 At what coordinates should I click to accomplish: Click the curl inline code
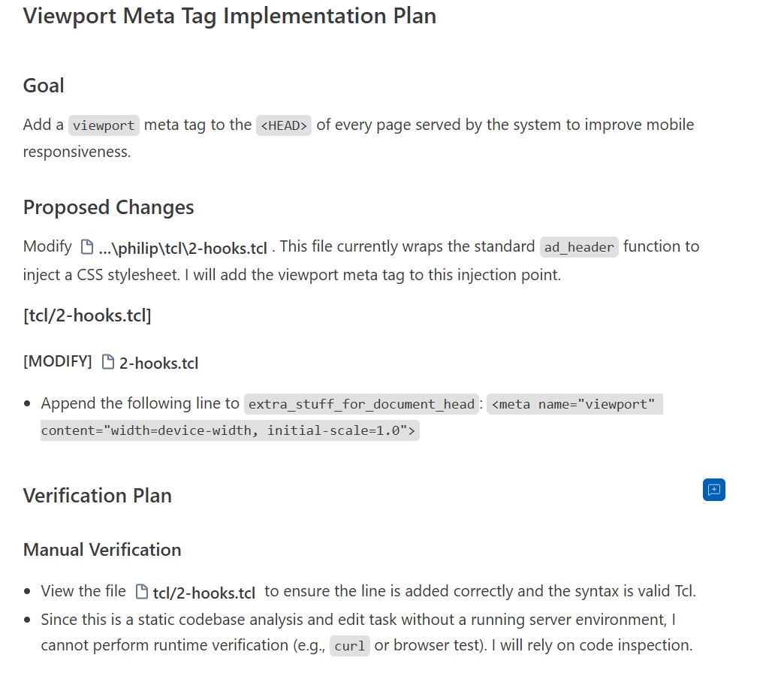pos(350,646)
